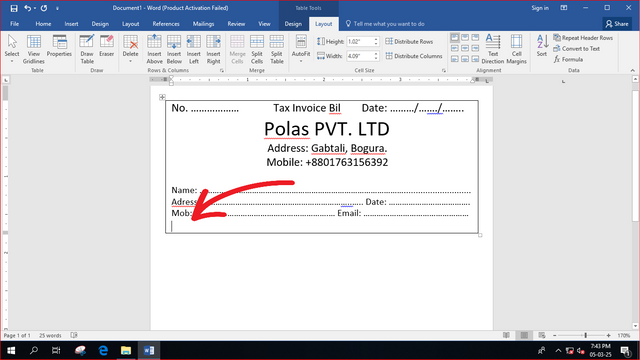Open the Select table dropdown

(12, 49)
